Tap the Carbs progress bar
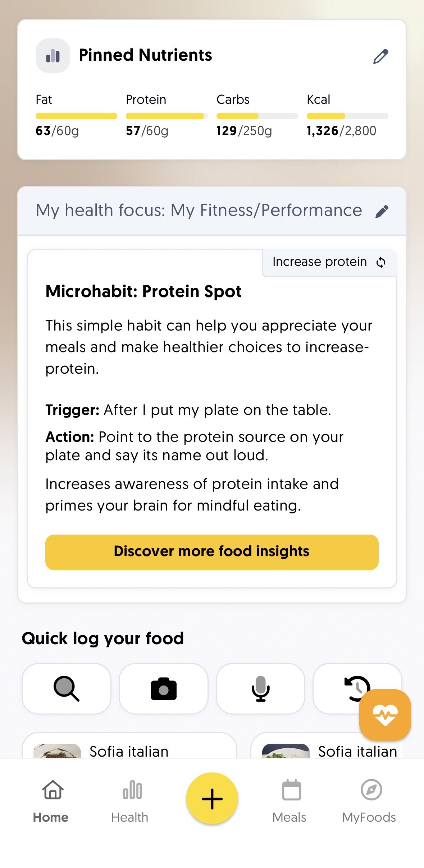 (257, 116)
